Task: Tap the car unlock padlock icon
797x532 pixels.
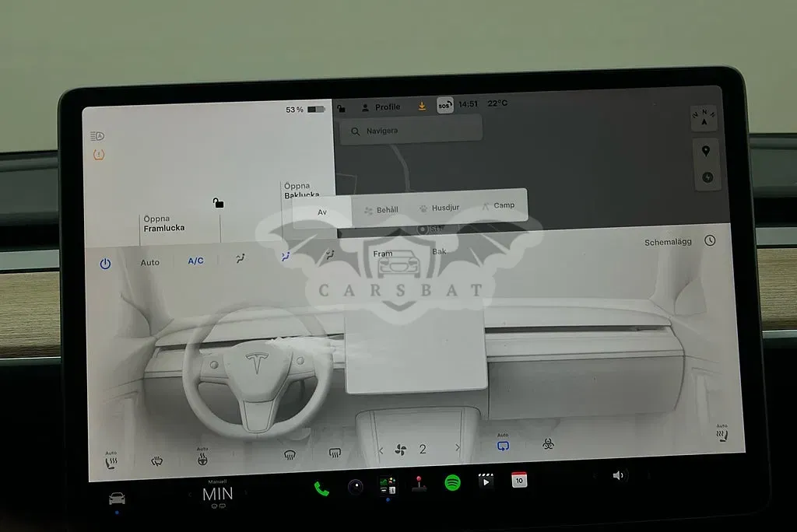Action: pyautogui.click(x=218, y=203)
